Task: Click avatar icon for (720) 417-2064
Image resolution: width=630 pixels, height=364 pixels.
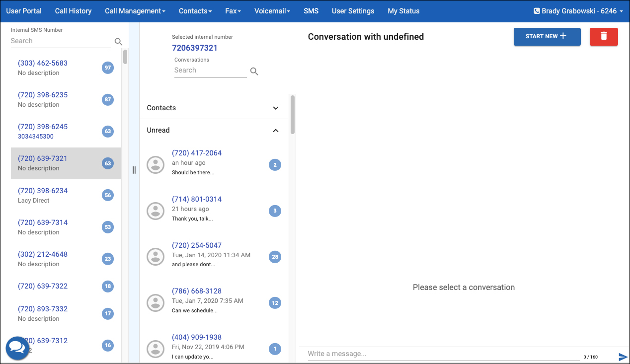Action: click(x=156, y=163)
